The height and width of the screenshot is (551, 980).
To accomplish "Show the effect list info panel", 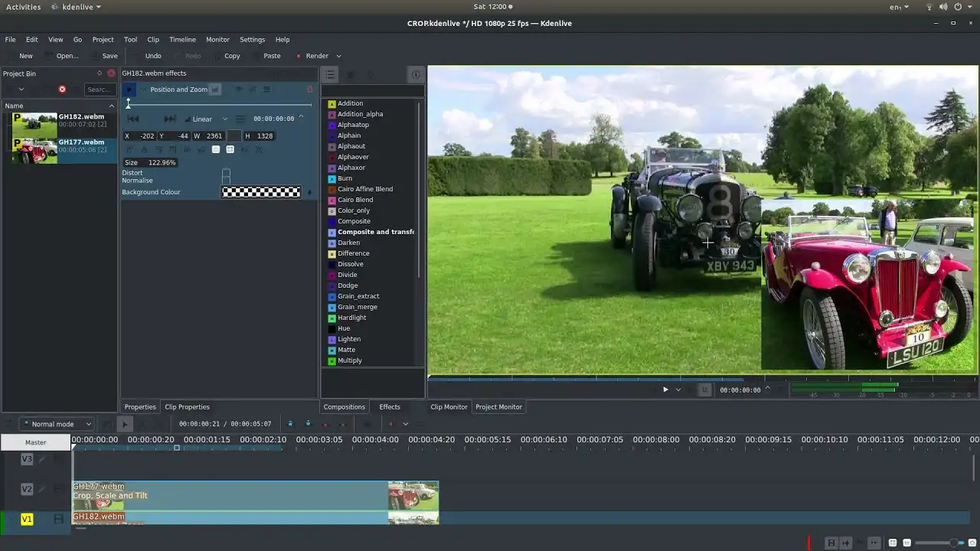I will tap(416, 74).
